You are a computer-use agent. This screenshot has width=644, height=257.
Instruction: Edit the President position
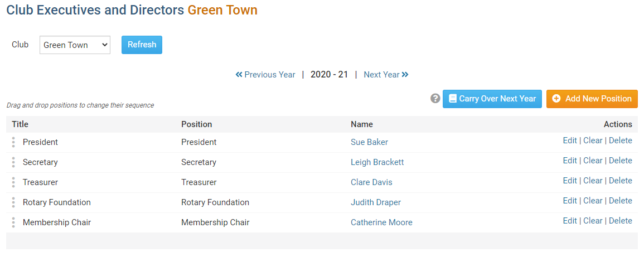click(x=570, y=140)
